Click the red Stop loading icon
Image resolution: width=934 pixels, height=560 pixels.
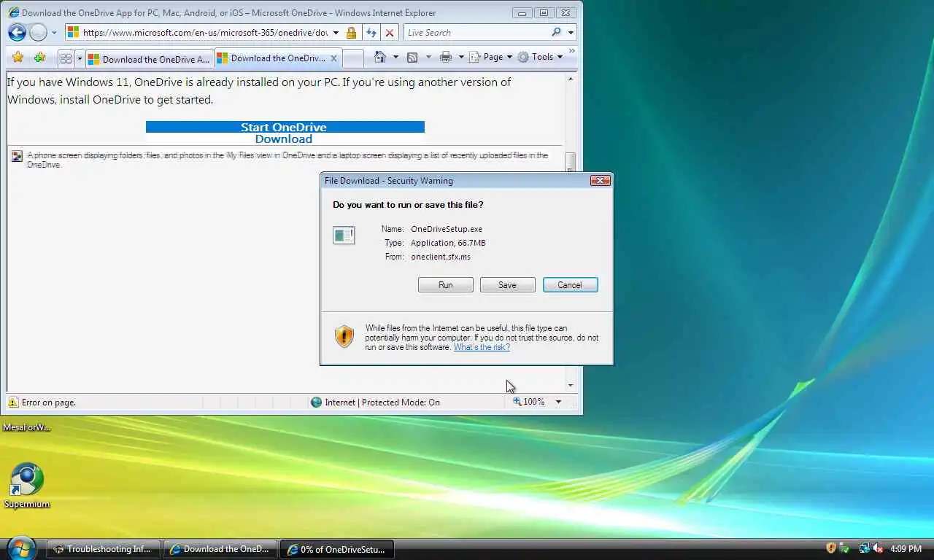point(390,33)
